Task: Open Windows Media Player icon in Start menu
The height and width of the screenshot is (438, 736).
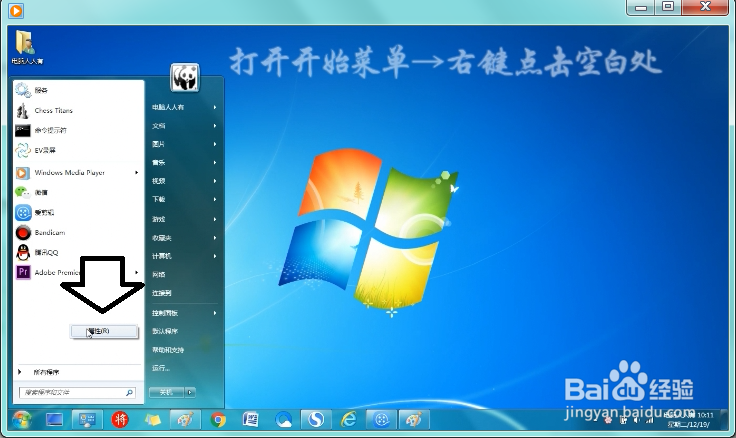Action: pyautogui.click(x=23, y=173)
